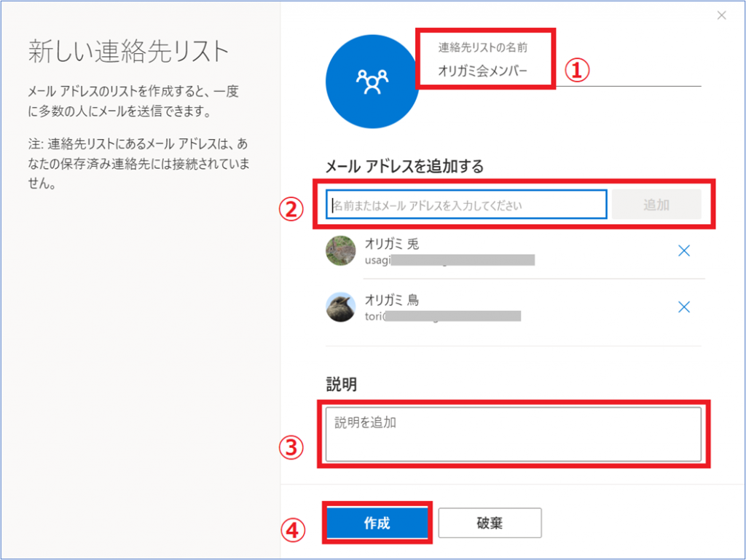Image resolution: width=746 pixels, height=560 pixels.
Task: Click the greyed 追加 button
Action: (656, 205)
